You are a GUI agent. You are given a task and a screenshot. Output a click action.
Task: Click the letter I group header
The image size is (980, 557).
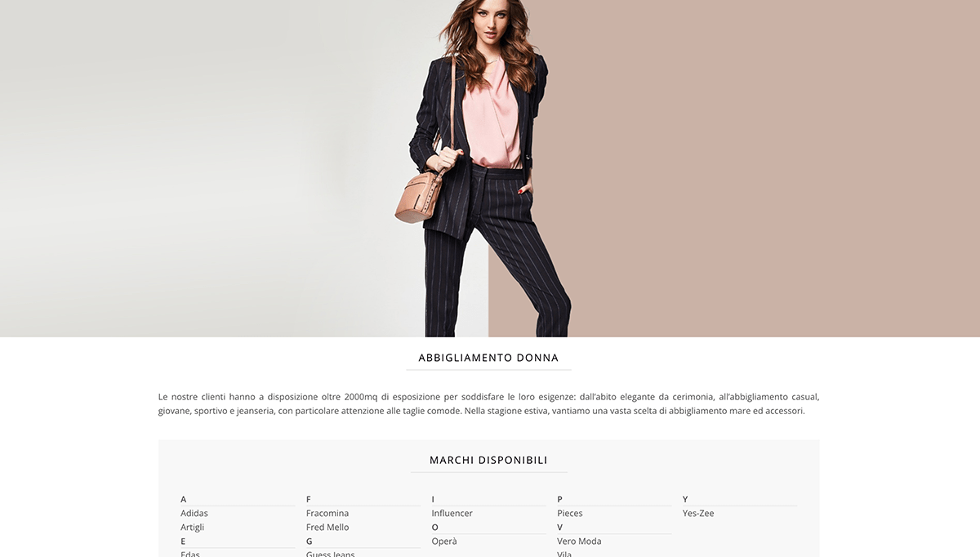(433, 499)
